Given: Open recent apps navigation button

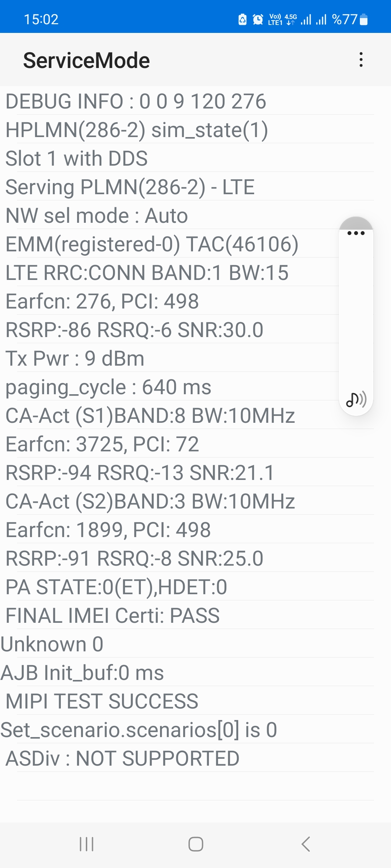Looking at the screenshot, I should (x=87, y=844).
